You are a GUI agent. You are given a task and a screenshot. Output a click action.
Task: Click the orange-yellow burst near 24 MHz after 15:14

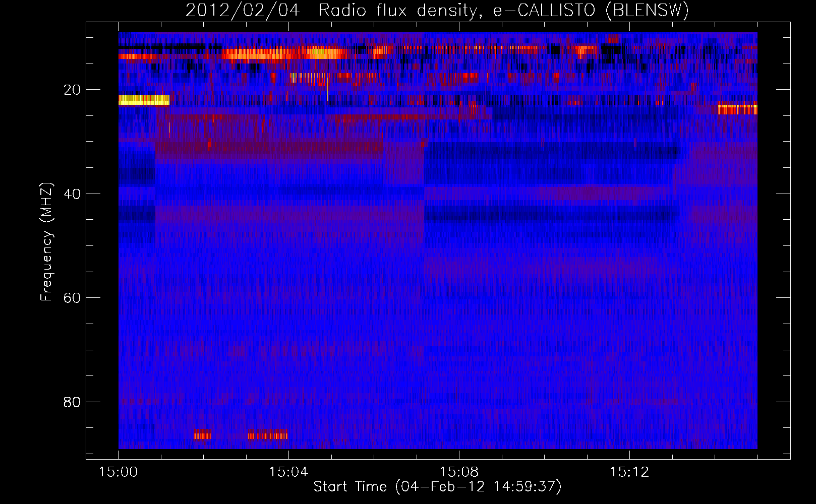[x=737, y=109]
